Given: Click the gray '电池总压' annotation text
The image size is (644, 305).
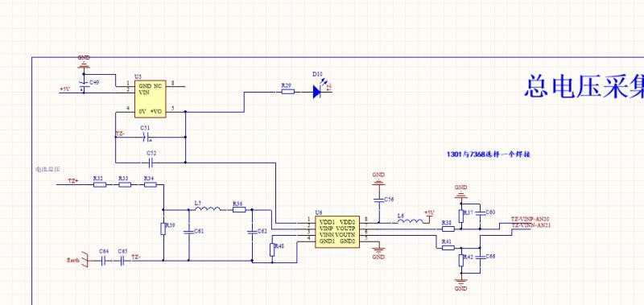Looking at the screenshot, I should pyautogui.click(x=48, y=169).
